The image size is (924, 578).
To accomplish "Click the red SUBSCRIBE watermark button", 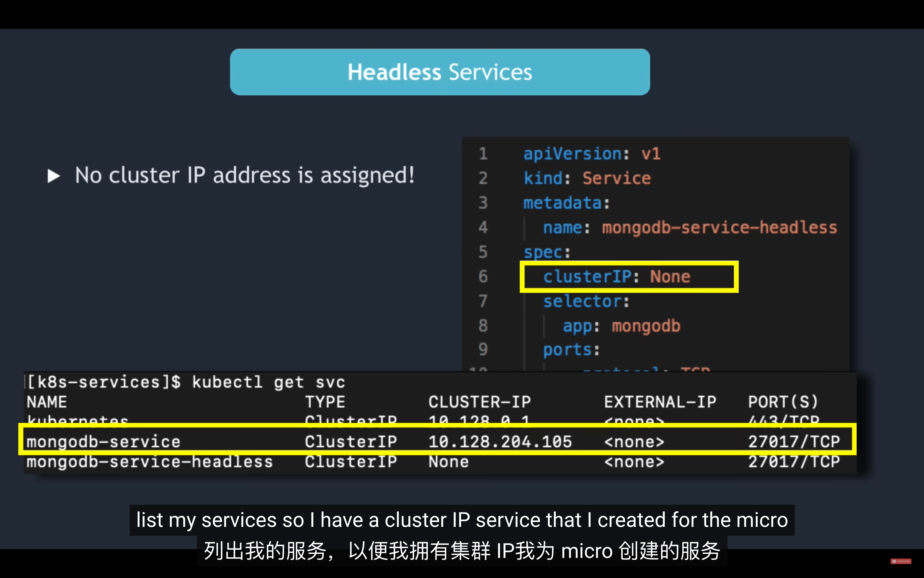I will pyautogui.click(x=901, y=561).
